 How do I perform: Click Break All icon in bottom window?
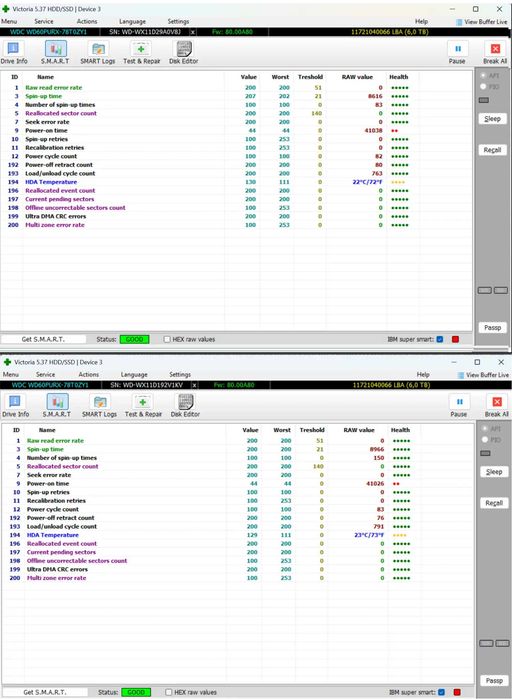(497, 402)
